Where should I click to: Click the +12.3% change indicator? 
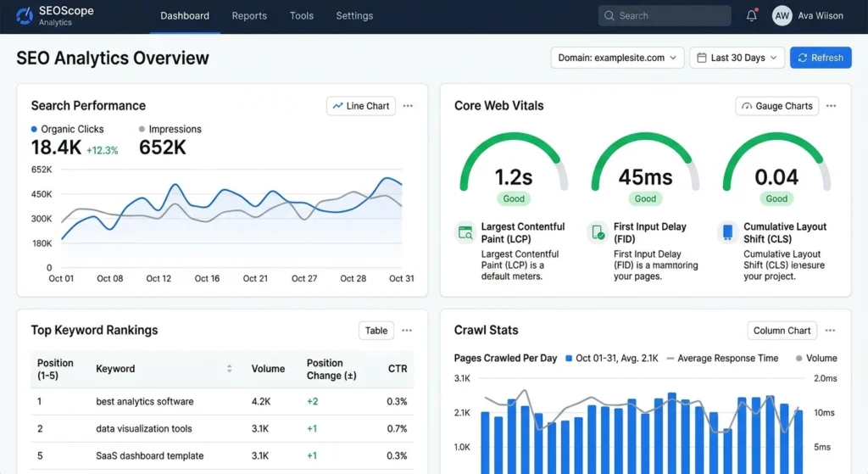click(x=102, y=151)
